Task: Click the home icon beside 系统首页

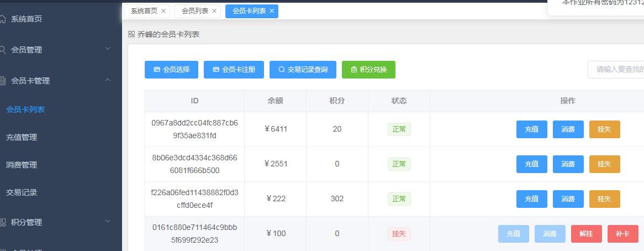Action: pos(2,19)
